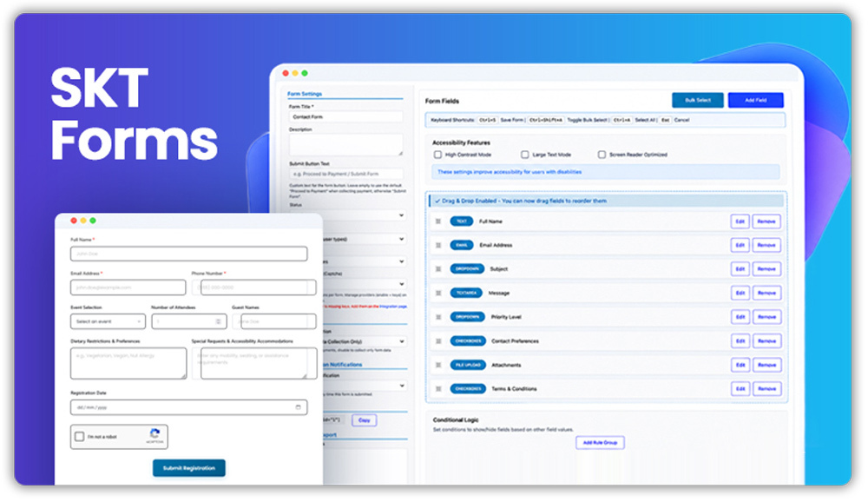868x502 pixels.
Task: Grab the drag handle for Email Address field
Action: (437, 246)
